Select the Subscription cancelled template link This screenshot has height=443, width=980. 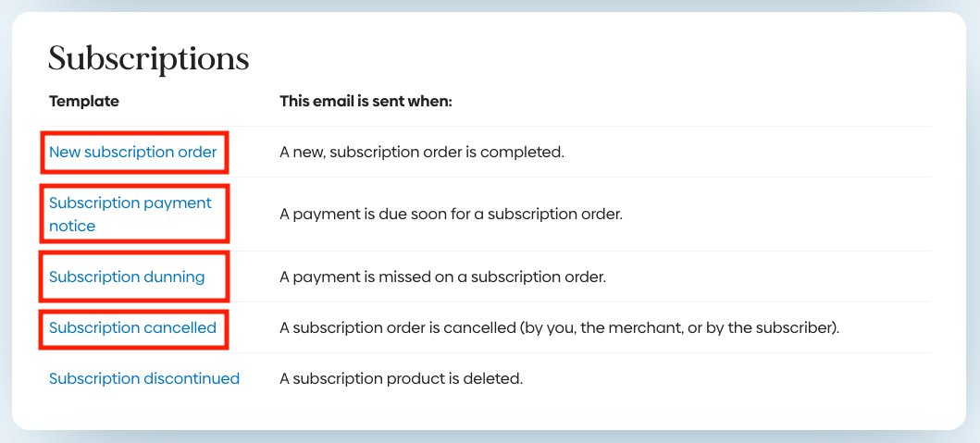pos(132,327)
